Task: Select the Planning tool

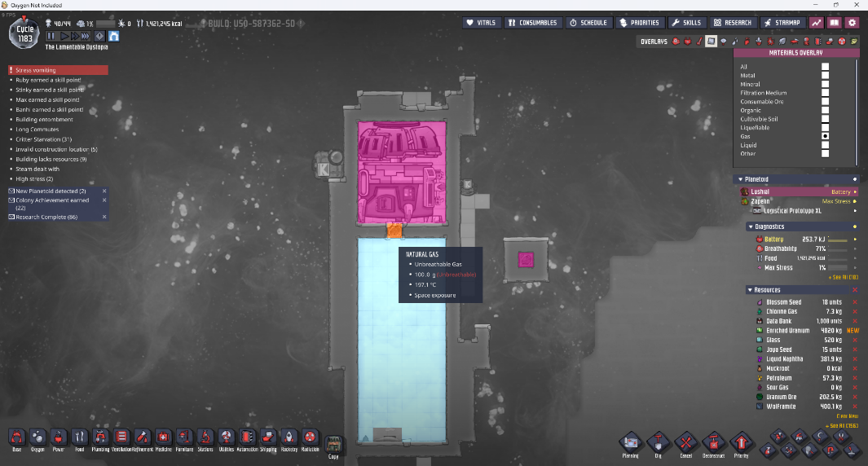Action: (x=631, y=444)
